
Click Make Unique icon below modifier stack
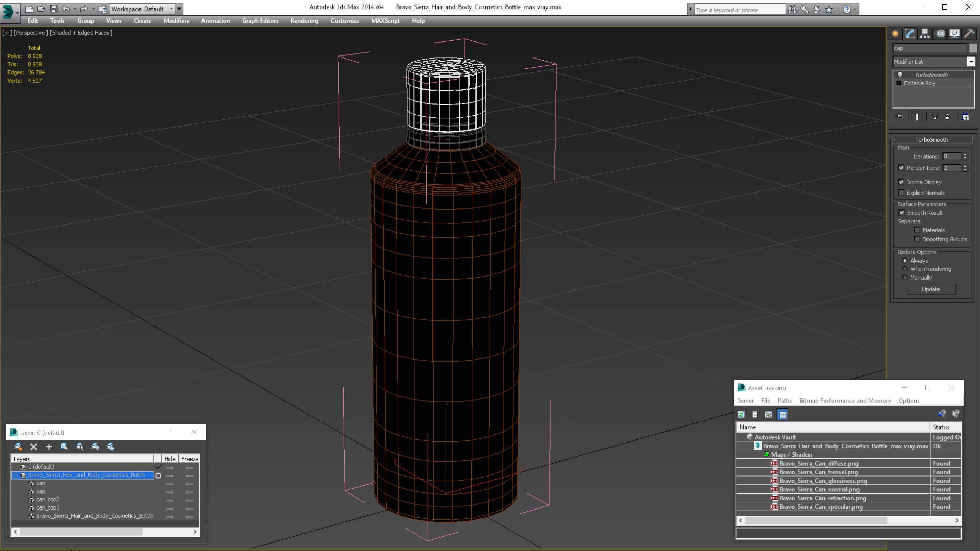pos(935,117)
